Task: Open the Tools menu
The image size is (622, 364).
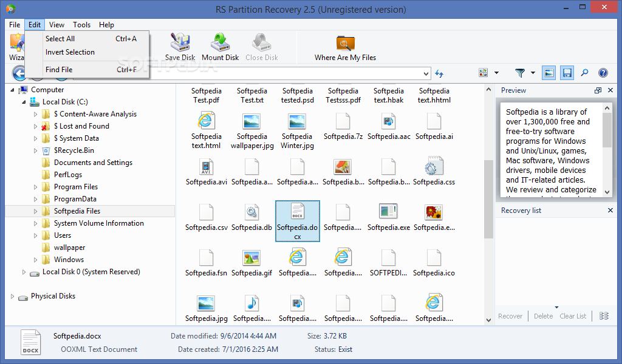Action: [82, 24]
